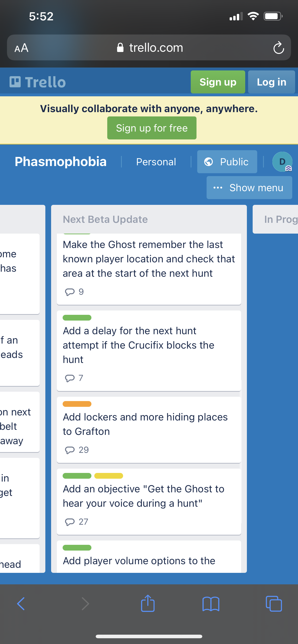Go back with Safari back arrow
This screenshot has height=644, width=298.
[21, 604]
